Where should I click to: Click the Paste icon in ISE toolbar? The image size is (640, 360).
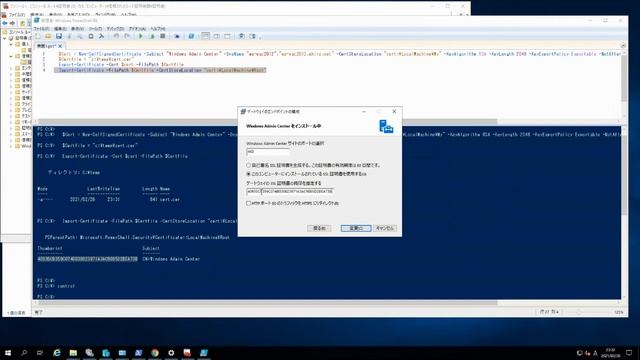pyautogui.click(x=91, y=36)
